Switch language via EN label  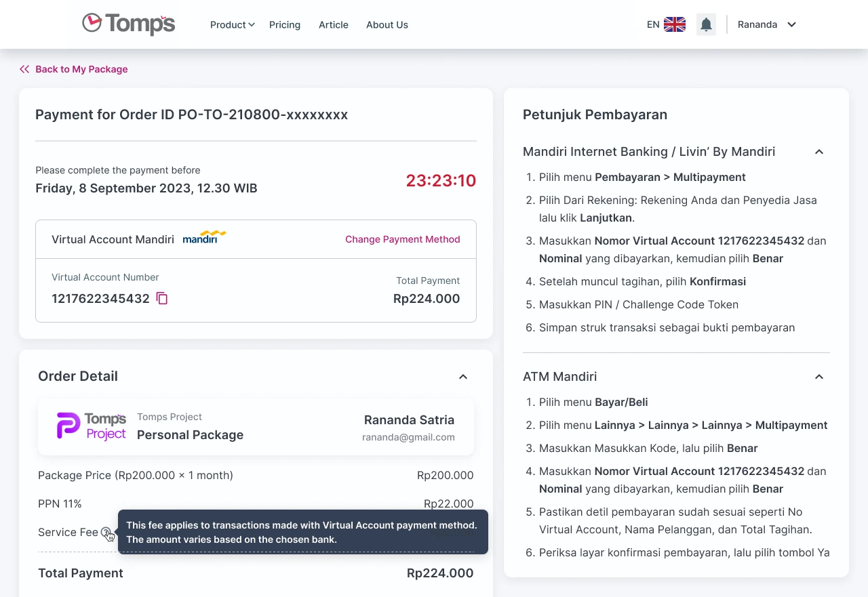click(653, 24)
